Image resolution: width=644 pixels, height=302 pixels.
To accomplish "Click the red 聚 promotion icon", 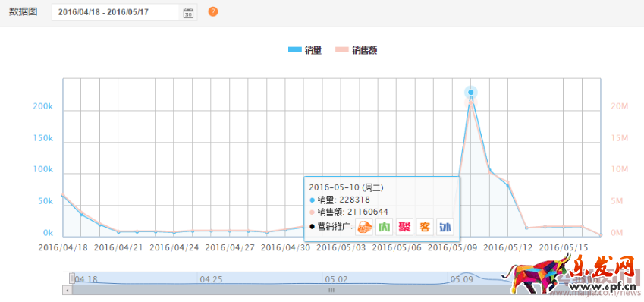I will [404, 227].
